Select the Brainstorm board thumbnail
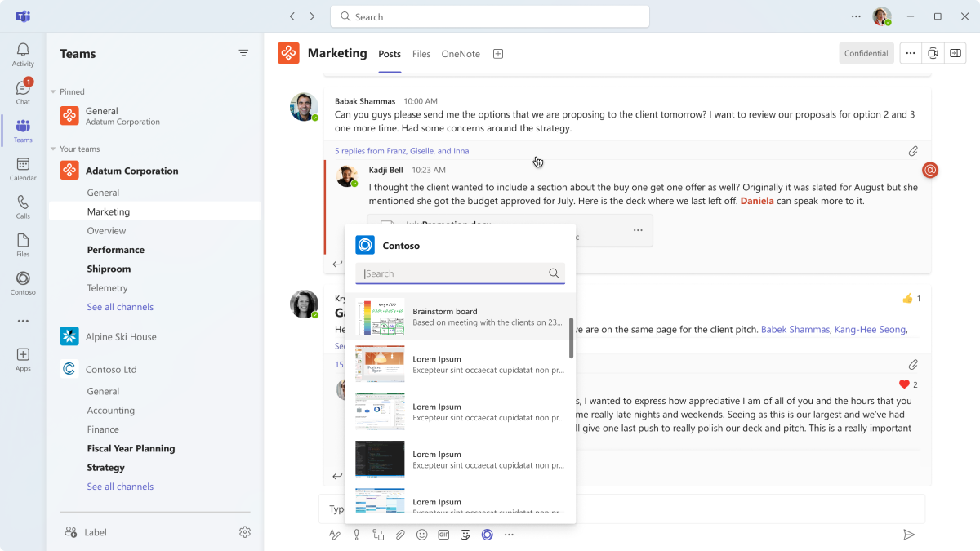 [380, 317]
